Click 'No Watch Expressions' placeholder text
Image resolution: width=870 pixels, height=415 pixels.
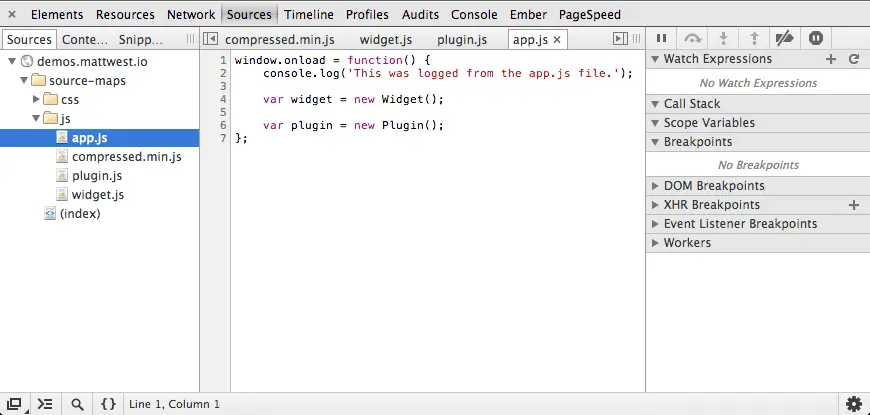758,83
